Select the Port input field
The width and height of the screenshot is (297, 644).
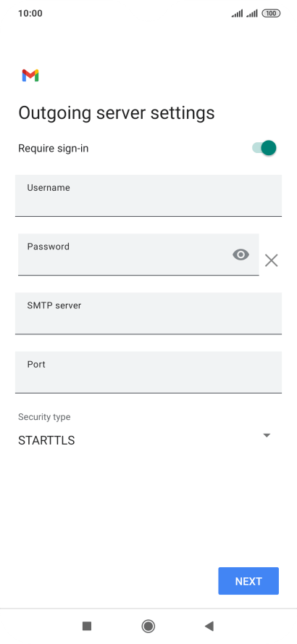148,372
